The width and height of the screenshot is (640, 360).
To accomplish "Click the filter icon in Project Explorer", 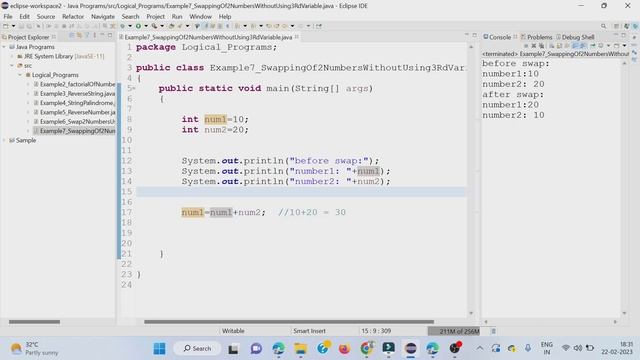I will (87, 36).
